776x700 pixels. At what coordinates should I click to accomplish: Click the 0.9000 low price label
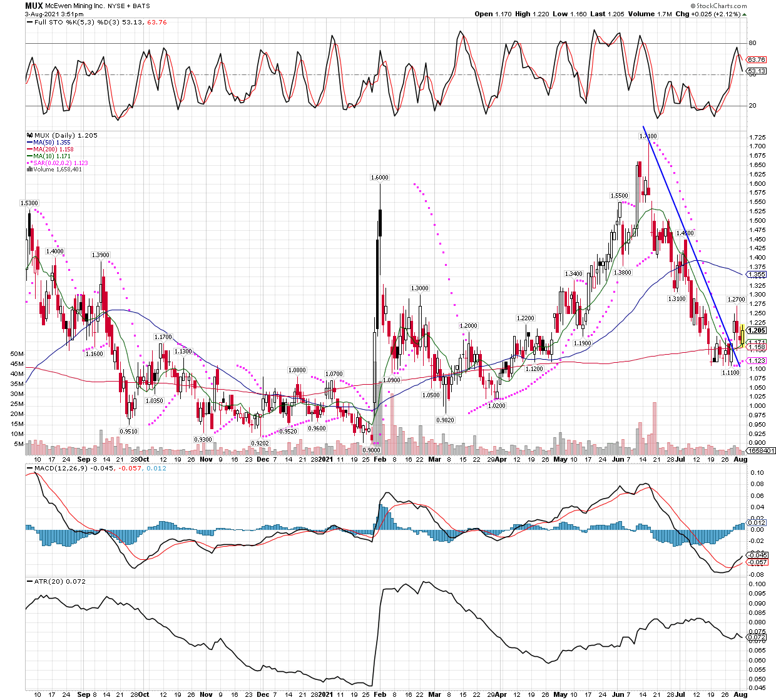coord(371,450)
